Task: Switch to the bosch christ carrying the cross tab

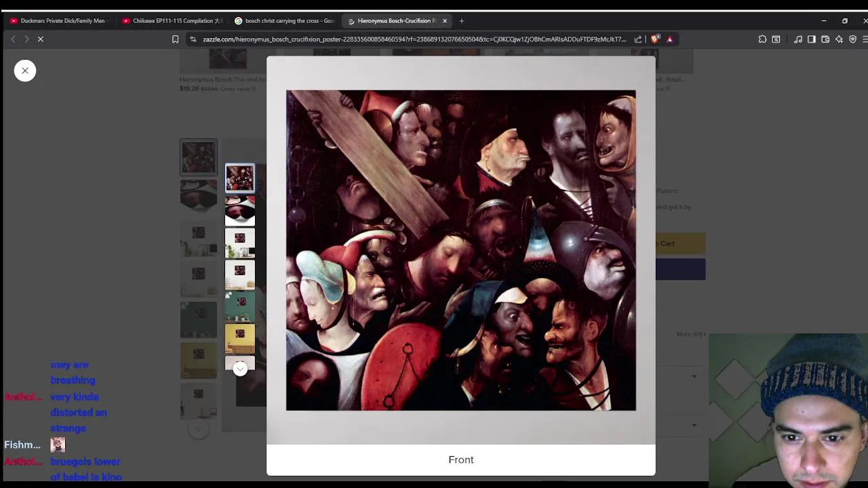Action: point(285,21)
